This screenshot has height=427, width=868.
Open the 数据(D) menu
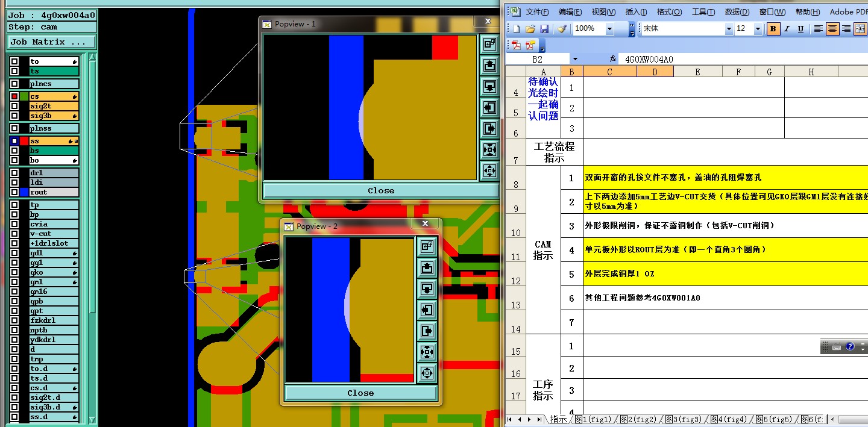pyautogui.click(x=737, y=12)
